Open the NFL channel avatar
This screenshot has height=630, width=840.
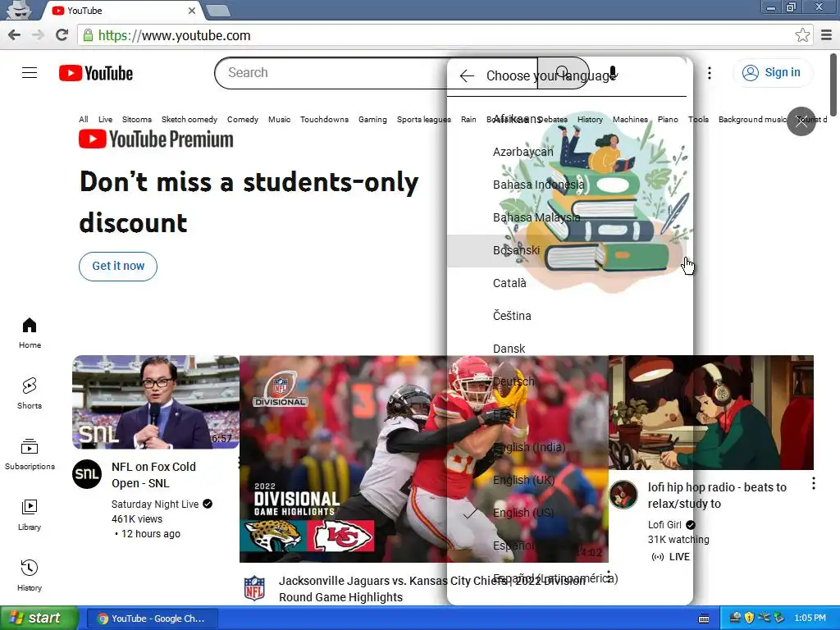click(254, 588)
